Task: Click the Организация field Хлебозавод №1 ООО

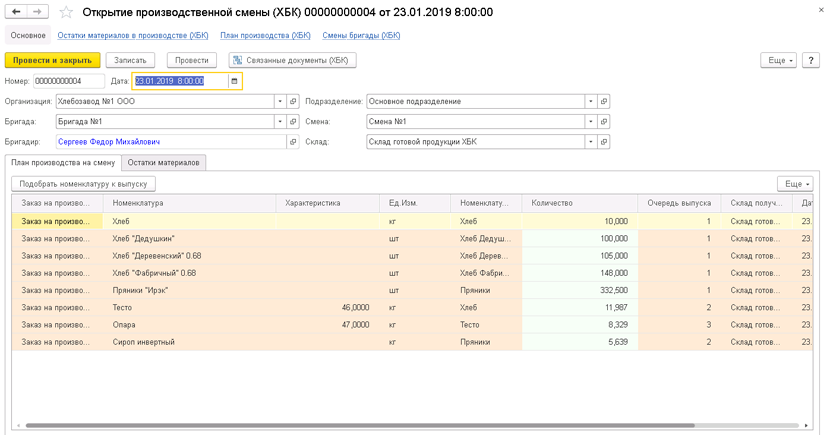Action: coord(165,101)
